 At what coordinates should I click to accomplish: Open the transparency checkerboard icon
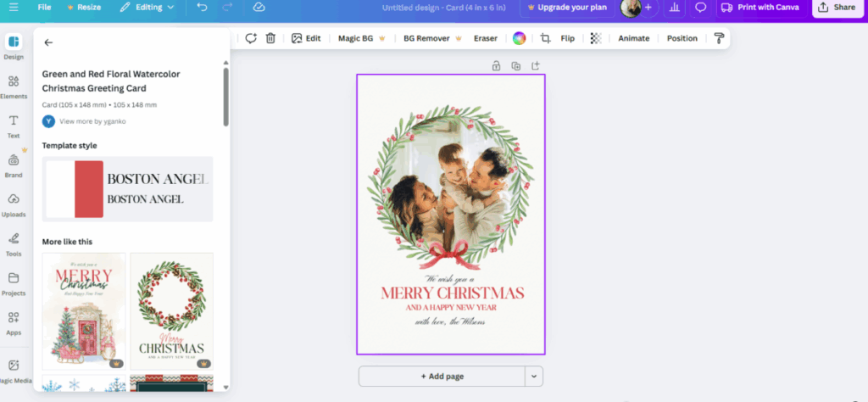point(596,38)
